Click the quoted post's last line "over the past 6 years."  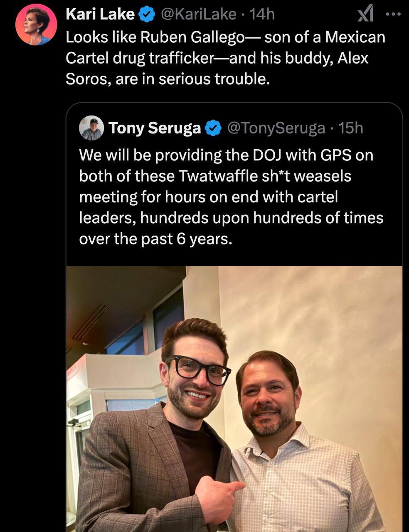coord(155,239)
